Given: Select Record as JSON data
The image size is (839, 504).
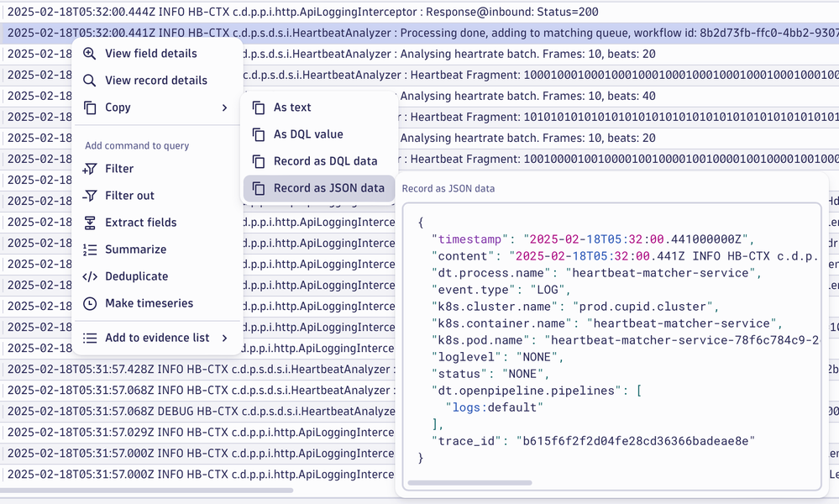Looking at the screenshot, I should [x=328, y=188].
